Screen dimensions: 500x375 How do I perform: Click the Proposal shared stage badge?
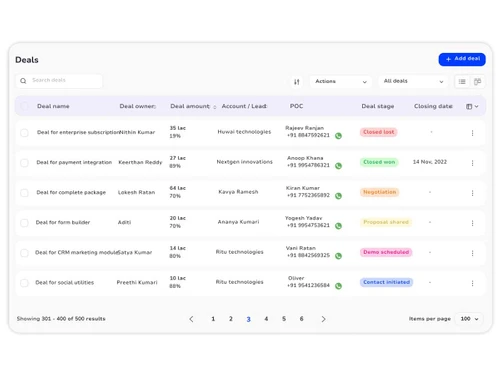[386, 222]
